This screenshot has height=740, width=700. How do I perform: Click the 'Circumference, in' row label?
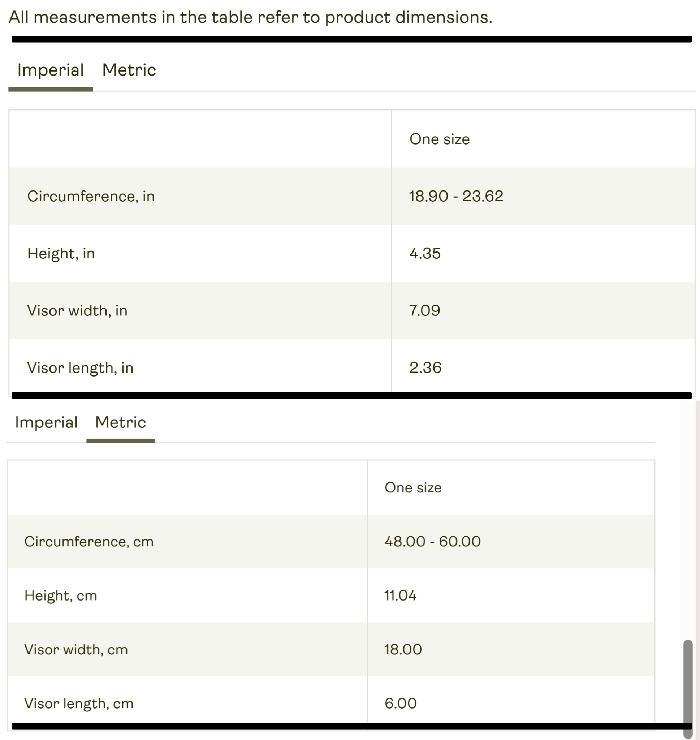coord(91,196)
